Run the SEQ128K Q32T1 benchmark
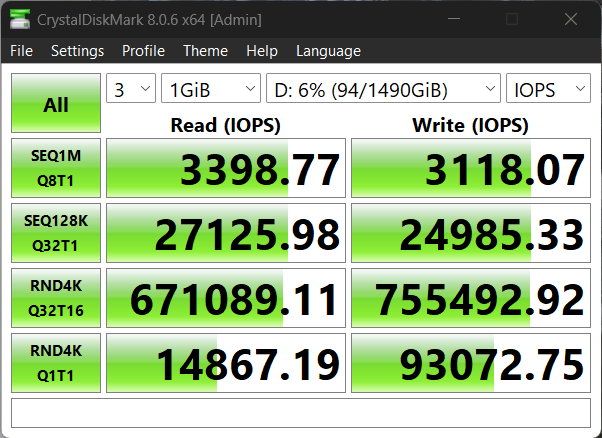This screenshot has height=438, width=602. pyautogui.click(x=56, y=233)
